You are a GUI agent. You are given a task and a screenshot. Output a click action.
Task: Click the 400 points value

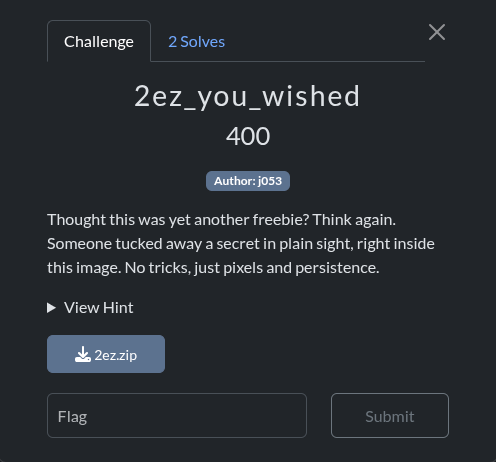[248, 136]
